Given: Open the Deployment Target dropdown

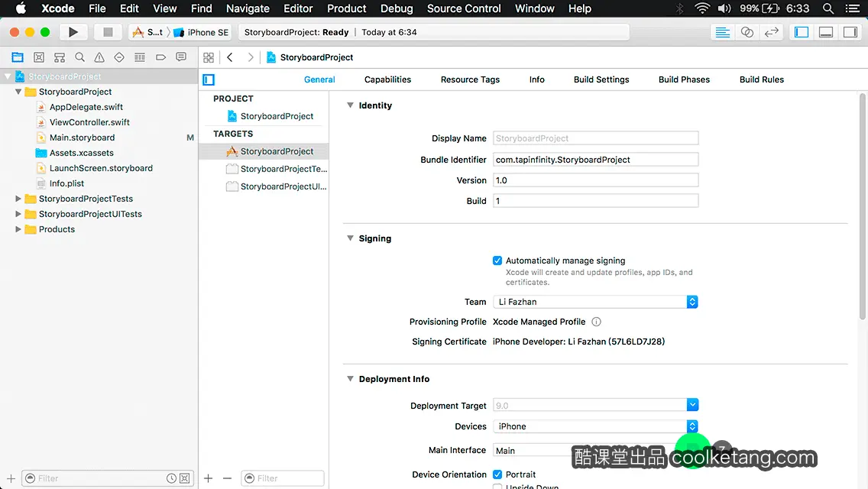Looking at the screenshot, I should [692, 405].
